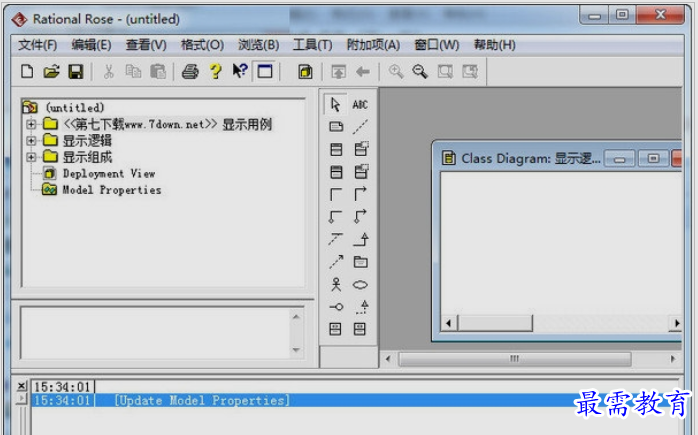Choose the Anchor Note dashed-line tool
This screenshot has height=435, width=698.
point(360,127)
